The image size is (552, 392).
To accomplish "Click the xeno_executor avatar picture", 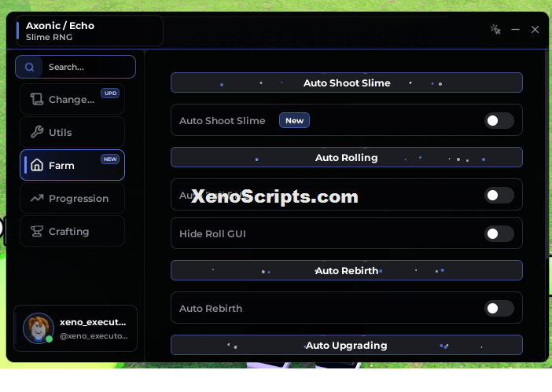I will (39, 328).
